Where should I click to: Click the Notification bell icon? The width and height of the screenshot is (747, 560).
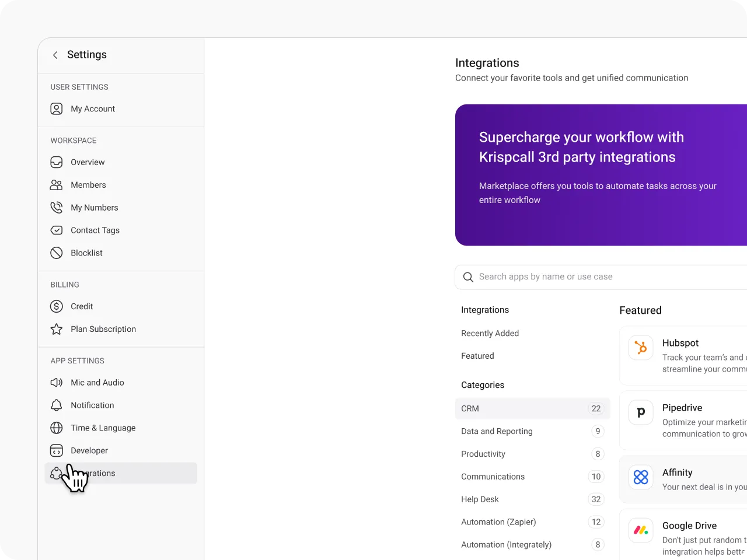coord(57,405)
